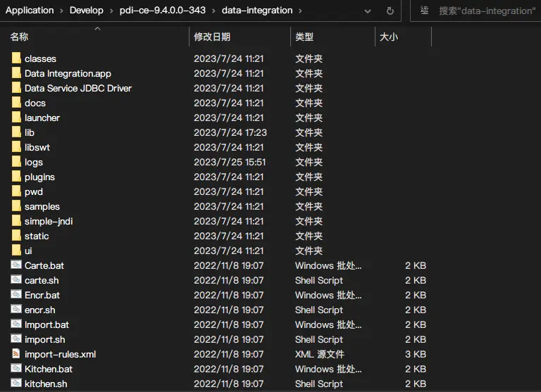Select the file name 'Encr.bat'
541x392 pixels.
[42, 295]
